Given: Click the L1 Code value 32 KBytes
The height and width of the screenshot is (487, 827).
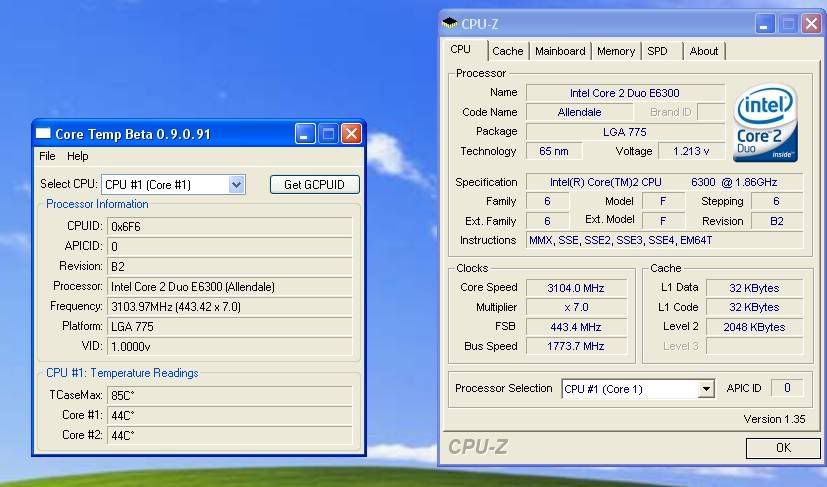Looking at the screenshot, I should (754, 307).
